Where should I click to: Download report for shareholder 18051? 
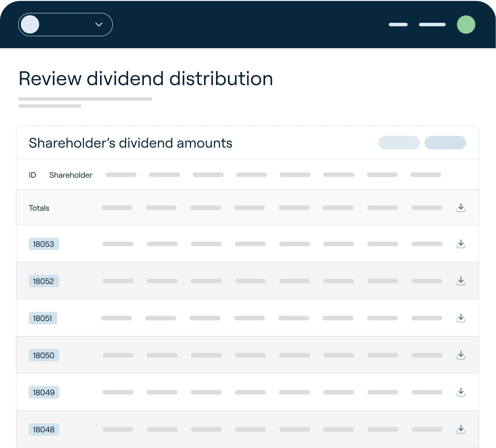coord(461,318)
